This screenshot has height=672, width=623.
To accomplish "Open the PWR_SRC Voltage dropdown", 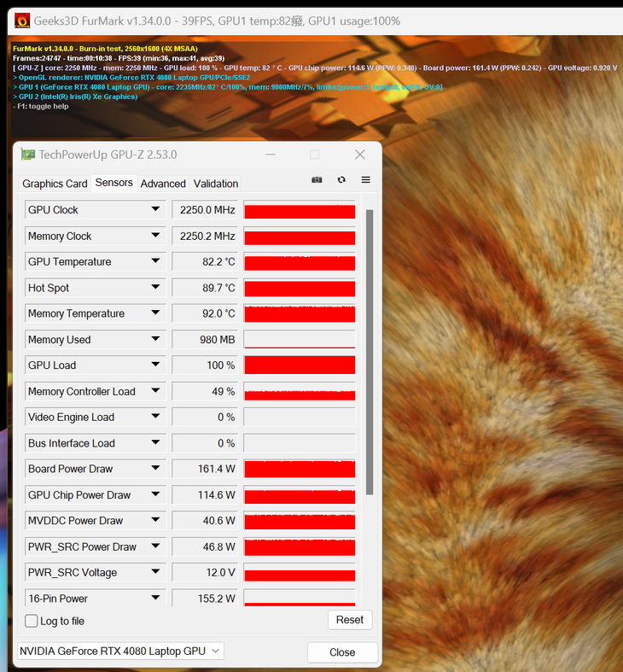I will coord(155,573).
